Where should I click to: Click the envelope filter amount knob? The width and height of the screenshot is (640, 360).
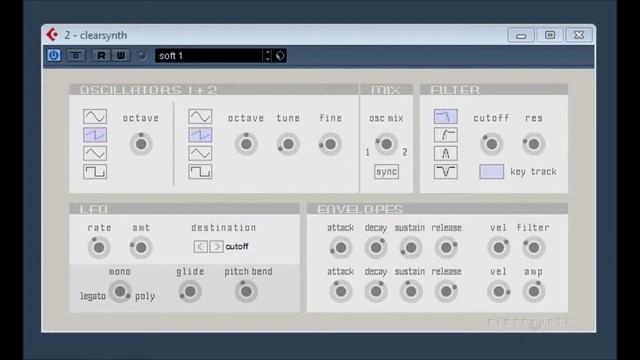533,247
